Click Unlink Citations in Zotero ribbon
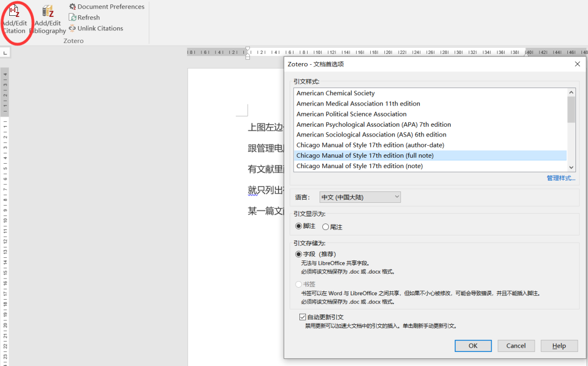The width and height of the screenshot is (588, 366). click(96, 28)
